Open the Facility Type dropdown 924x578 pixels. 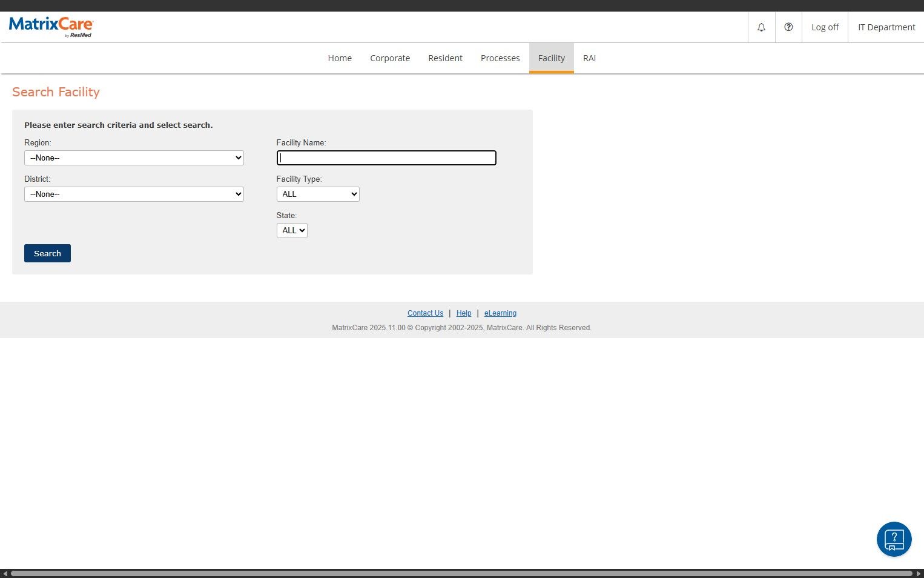pos(318,194)
